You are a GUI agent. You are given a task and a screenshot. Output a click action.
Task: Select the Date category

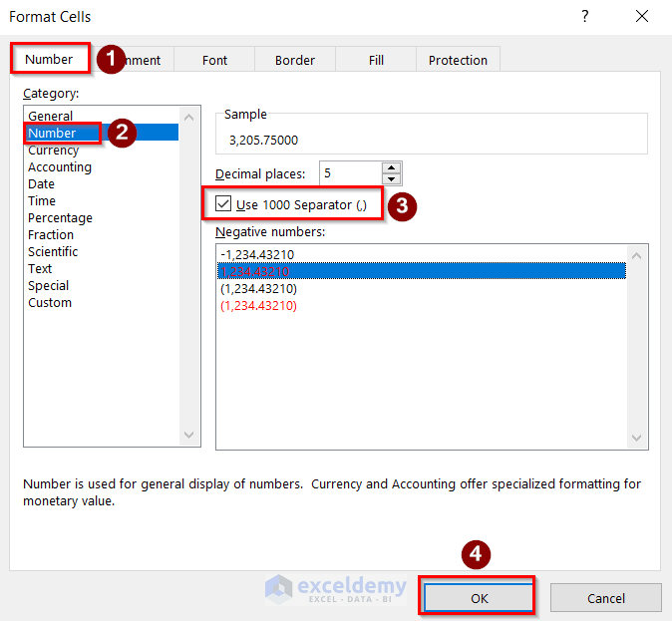[101, 183]
